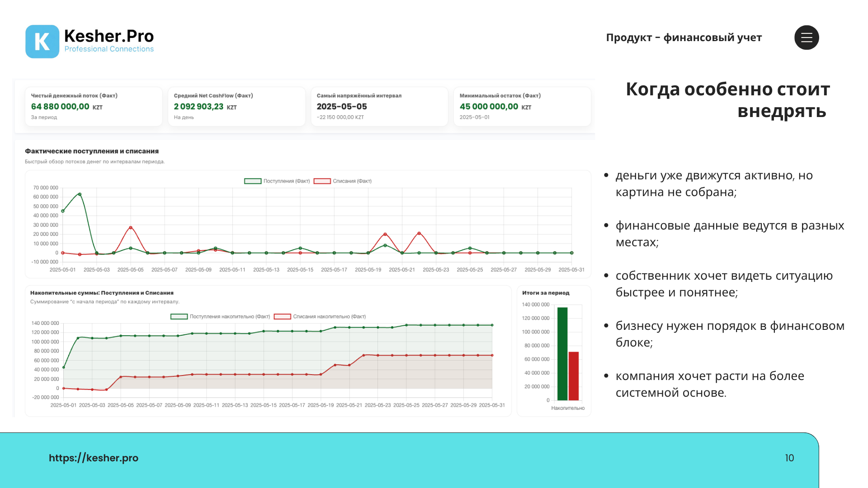Click the 'За период' caption
The image size is (868, 488).
click(x=44, y=117)
